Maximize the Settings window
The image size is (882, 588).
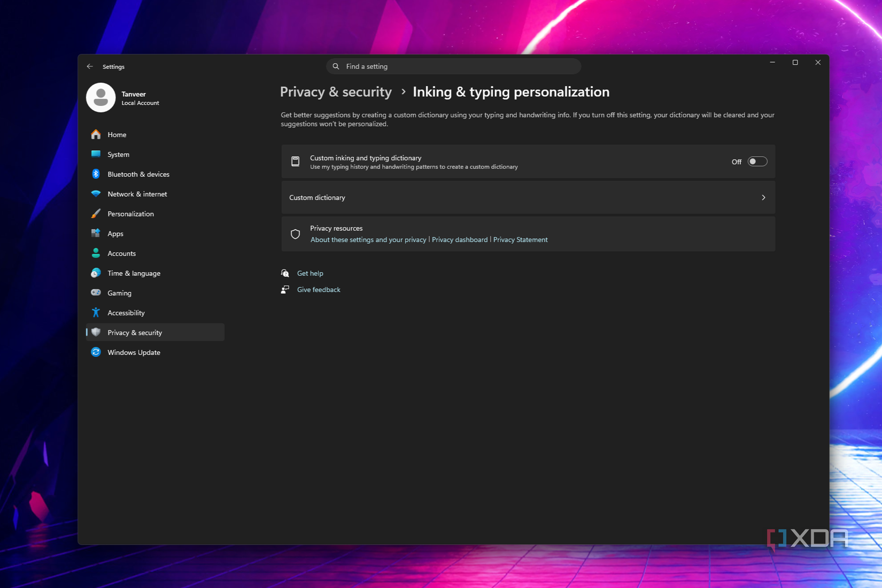[x=795, y=63]
